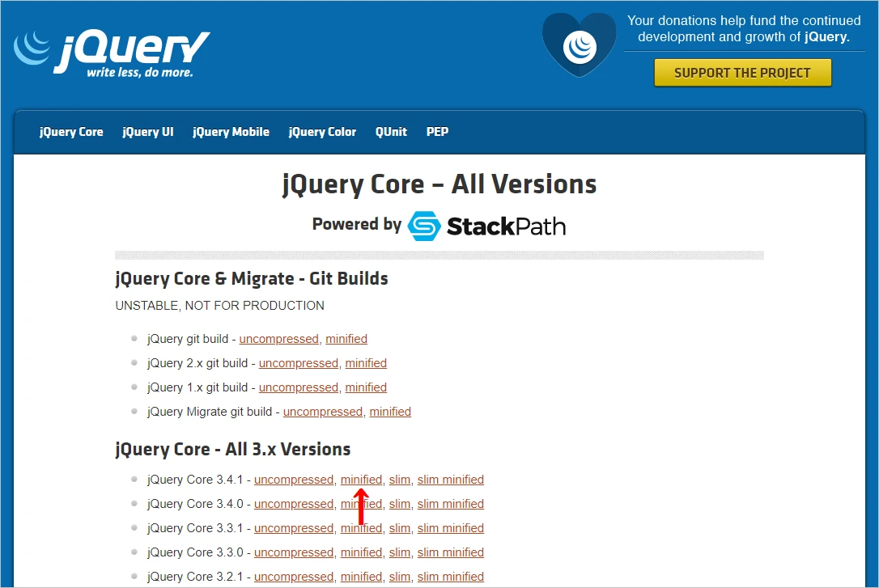This screenshot has height=588, width=879.
Task: Open jQuery Migrate git build uncompressed link
Action: coord(323,412)
